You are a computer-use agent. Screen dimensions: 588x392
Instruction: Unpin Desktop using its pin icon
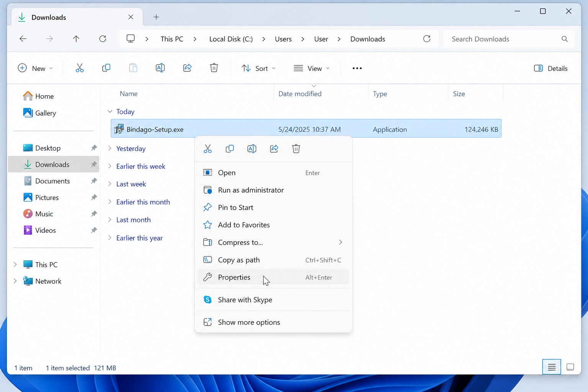coord(94,148)
